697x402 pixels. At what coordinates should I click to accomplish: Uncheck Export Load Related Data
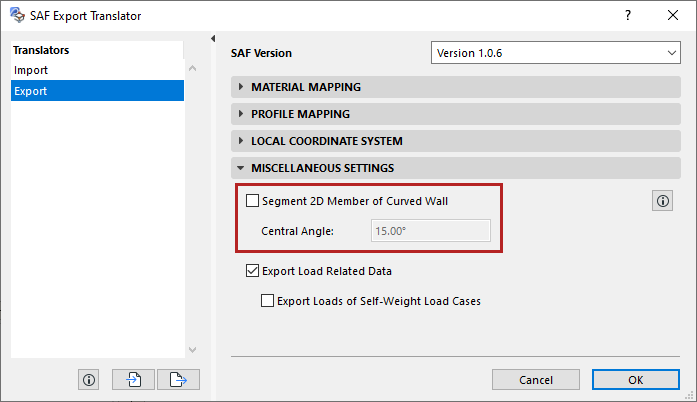coord(252,270)
